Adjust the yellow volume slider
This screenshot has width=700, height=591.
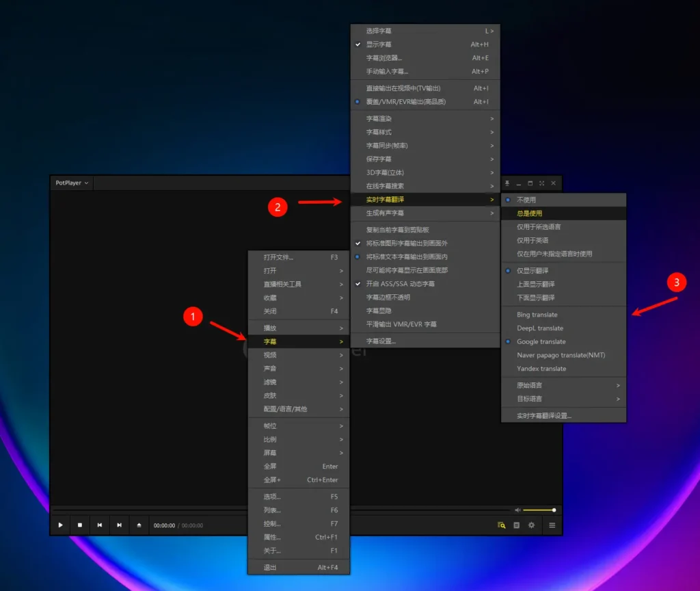coord(539,510)
